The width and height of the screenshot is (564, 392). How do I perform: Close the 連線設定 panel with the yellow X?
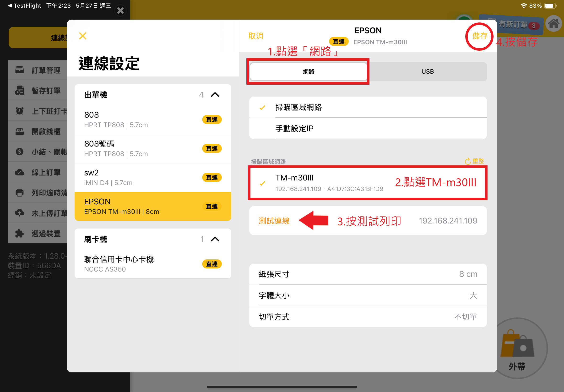[82, 36]
